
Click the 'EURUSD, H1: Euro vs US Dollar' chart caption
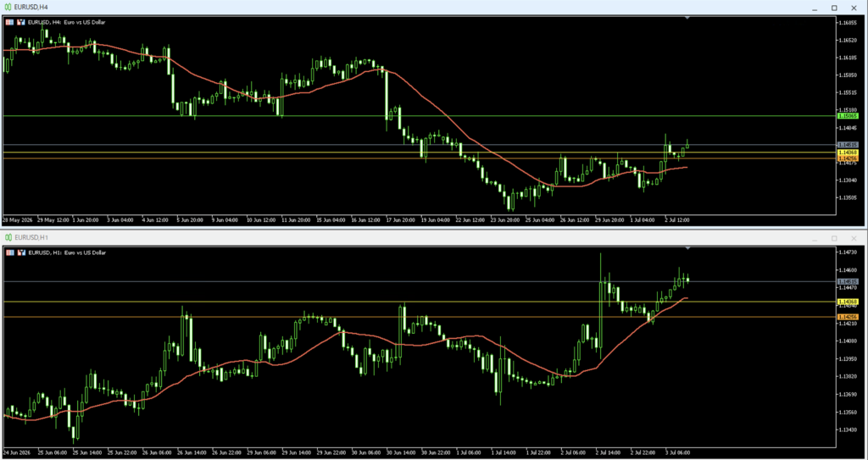tap(66, 252)
